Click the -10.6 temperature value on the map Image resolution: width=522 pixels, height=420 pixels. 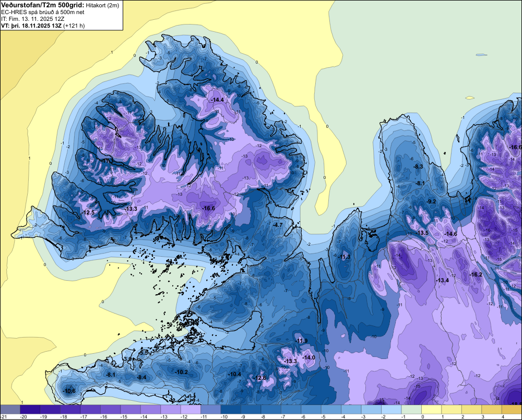click(69, 391)
